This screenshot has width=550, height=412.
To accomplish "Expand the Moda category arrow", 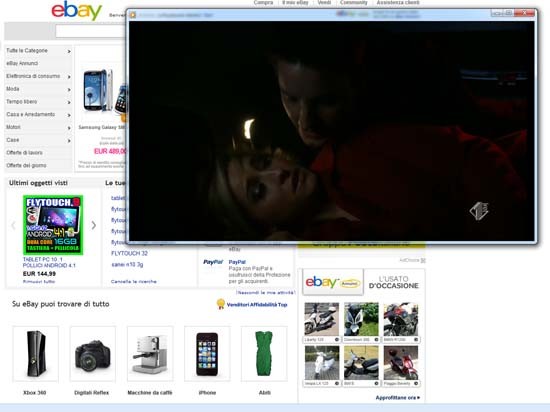I will point(69,89).
